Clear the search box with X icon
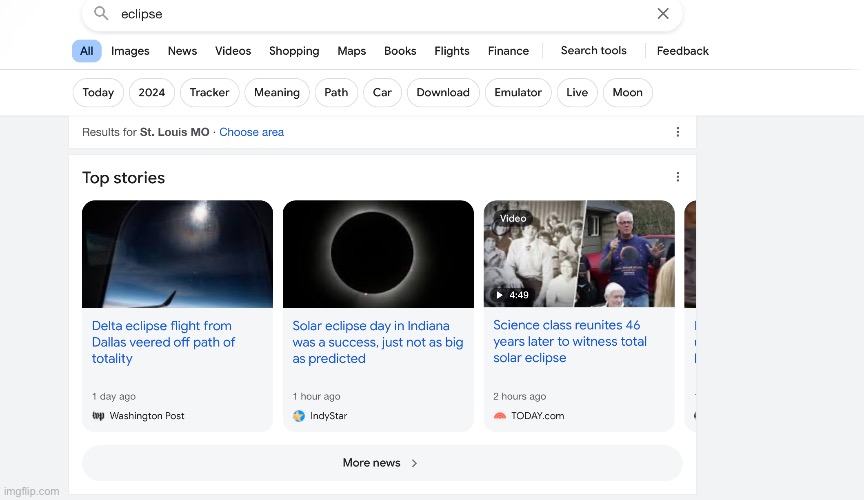This screenshot has width=864, height=500. 663,14
